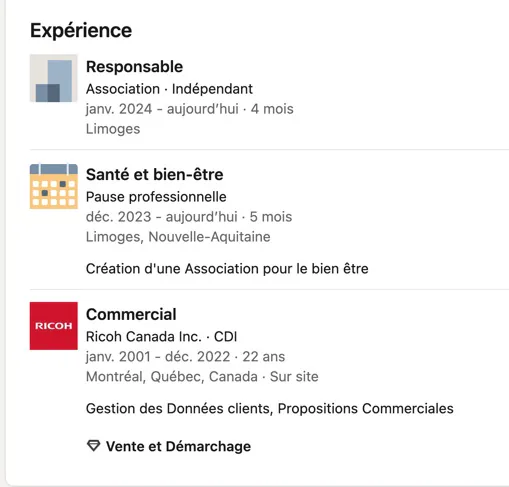Click the Expérience section heading

point(81,31)
